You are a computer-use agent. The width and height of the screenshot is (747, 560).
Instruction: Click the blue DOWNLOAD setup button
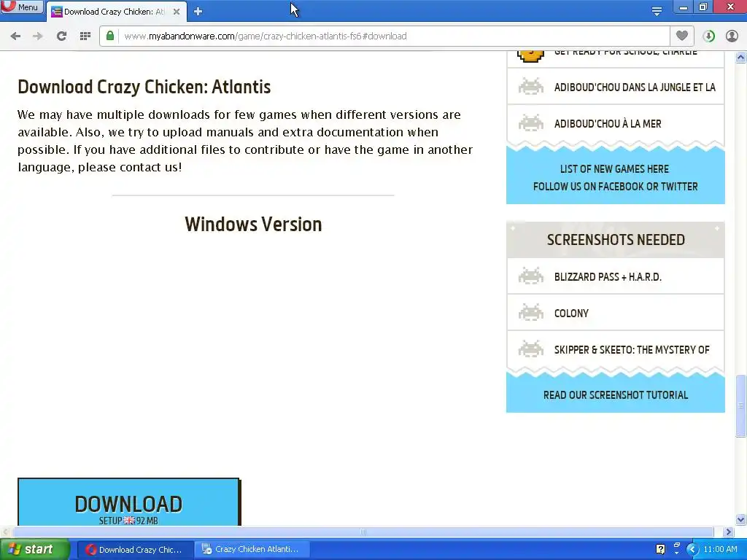click(129, 502)
